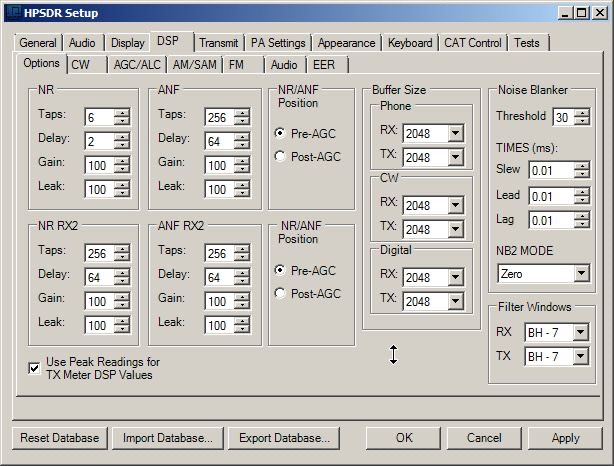Open the Tests tab
Viewport: 614px width, 466px height.
click(x=527, y=43)
